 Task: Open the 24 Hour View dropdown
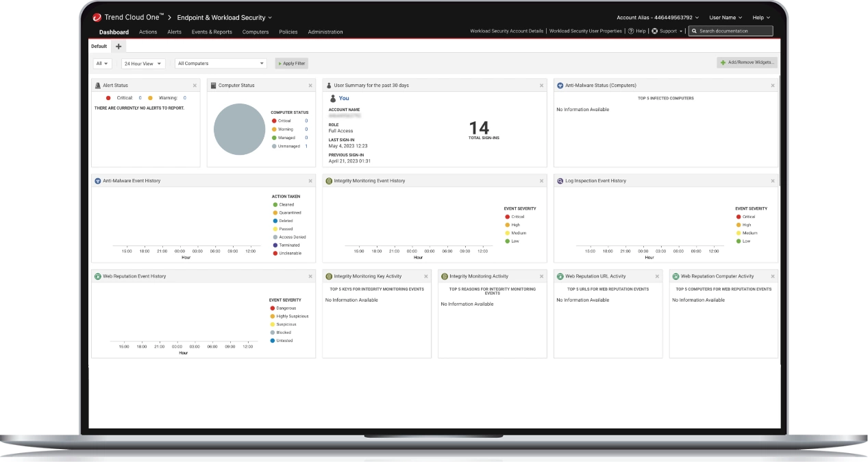(143, 64)
